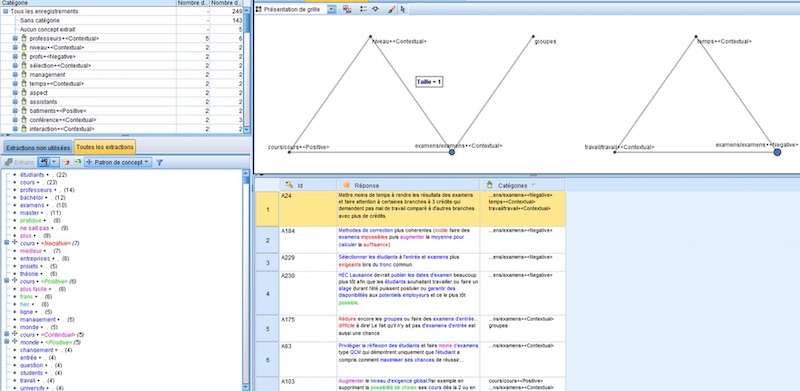Click the lock icon beside interaction category
The width and height of the screenshot is (800, 391).
(x=23, y=129)
